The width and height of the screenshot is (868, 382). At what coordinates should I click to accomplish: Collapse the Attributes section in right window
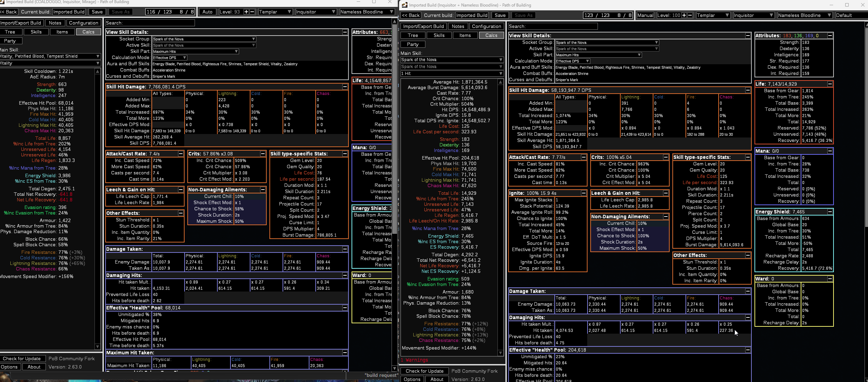pyautogui.click(x=830, y=36)
